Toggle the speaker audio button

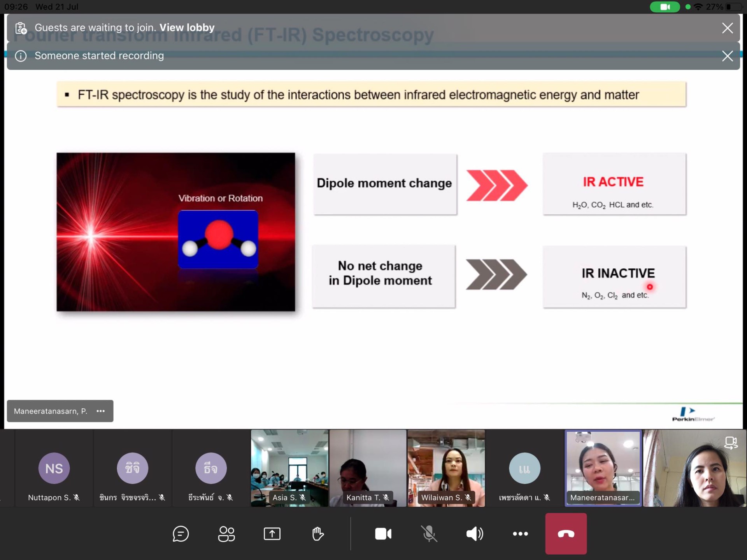pos(475,534)
